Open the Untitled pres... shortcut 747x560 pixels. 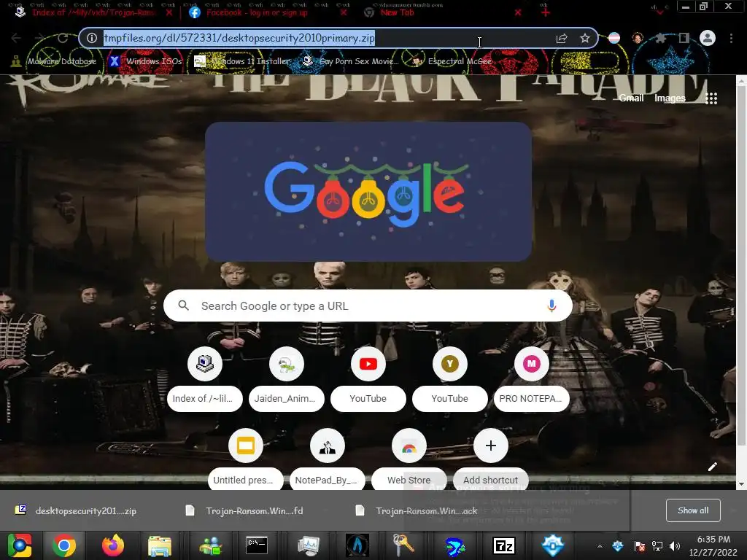(x=246, y=460)
